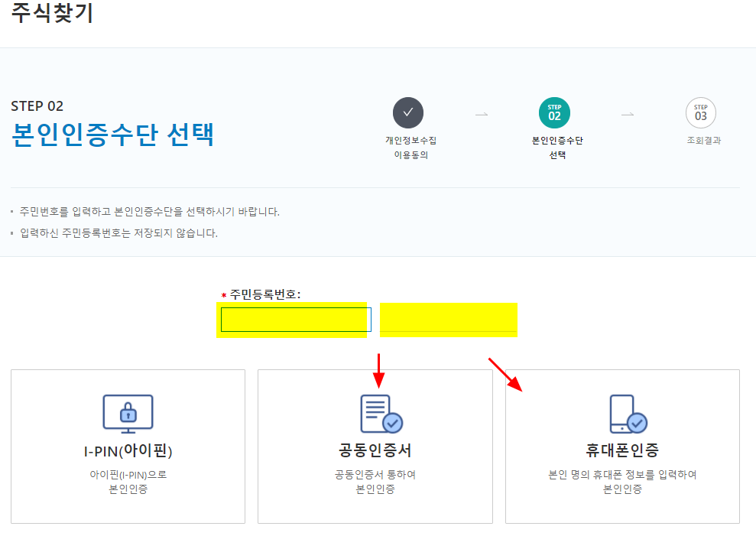Click the 본인인증수단 선택 blue heading
This screenshot has height=536, width=756.
(x=112, y=135)
